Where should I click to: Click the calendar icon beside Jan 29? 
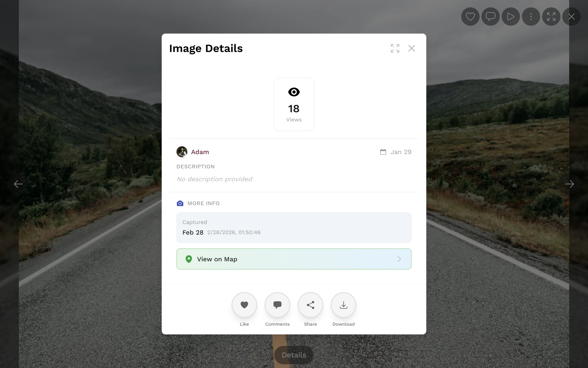383,152
